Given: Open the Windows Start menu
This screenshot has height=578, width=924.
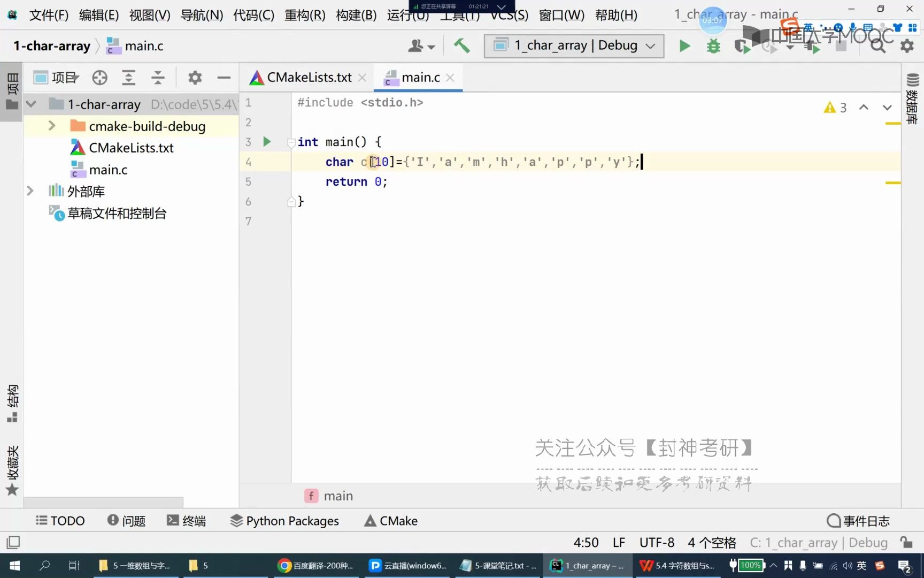Looking at the screenshot, I should point(14,566).
